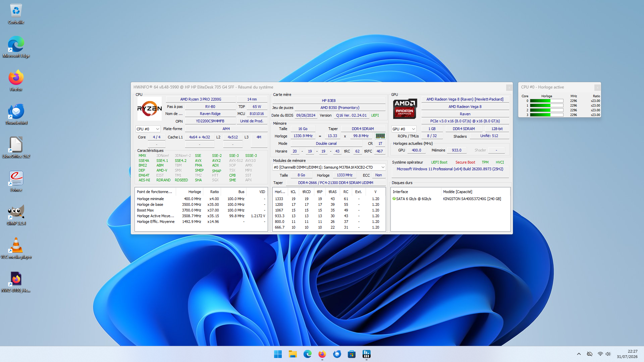The image size is (644, 362).
Task: Click the HP 83E8 motherboard field
Action: 329,101
